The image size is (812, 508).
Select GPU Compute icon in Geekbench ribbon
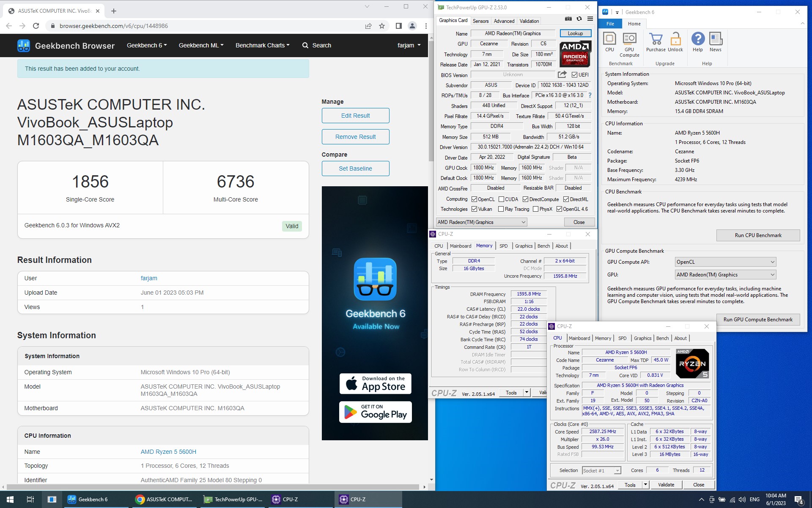(629, 45)
